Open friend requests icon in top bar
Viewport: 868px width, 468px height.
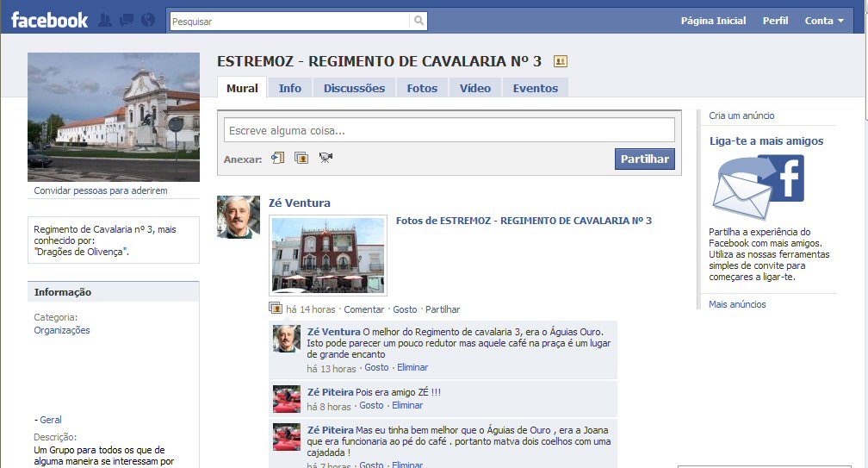coord(105,21)
